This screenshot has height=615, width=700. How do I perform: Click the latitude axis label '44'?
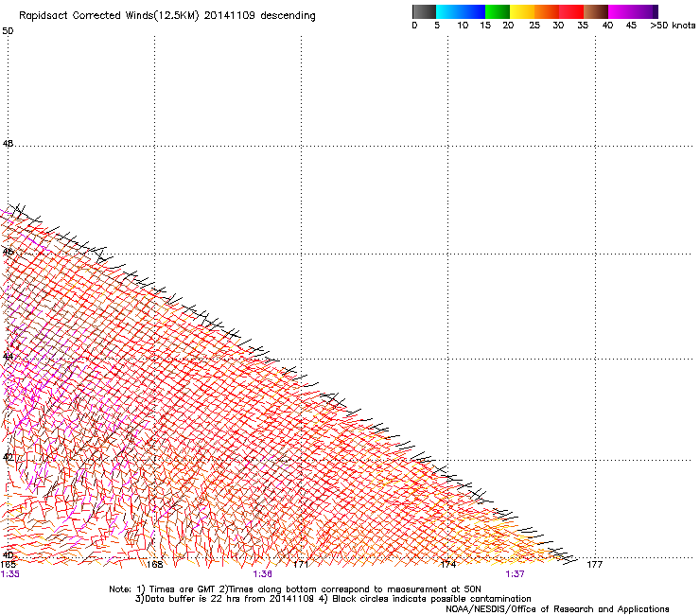[8, 357]
